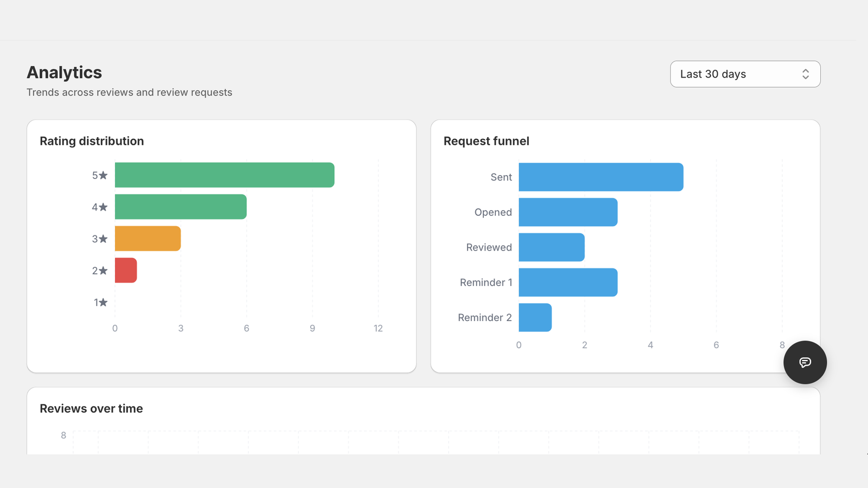This screenshot has height=488, width=868.
Task: Click the Reminder 2 funnel bar
Action: pos(535,318)
